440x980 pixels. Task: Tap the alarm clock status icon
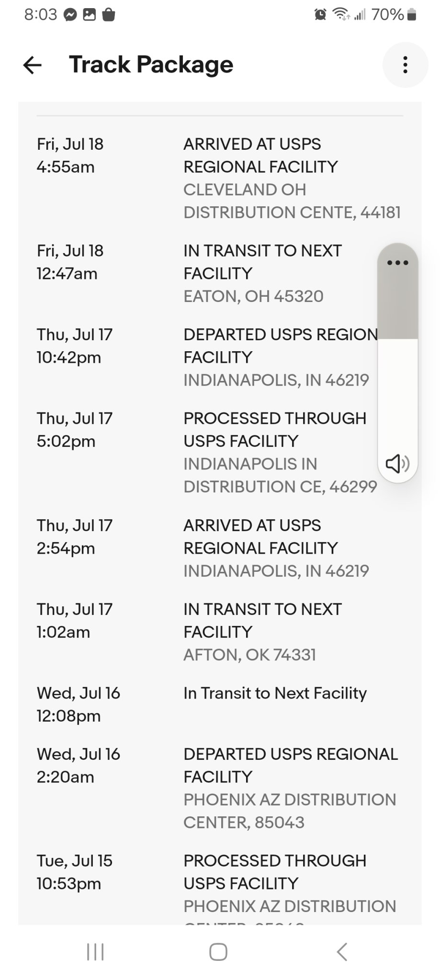click(x=320, y=15)
